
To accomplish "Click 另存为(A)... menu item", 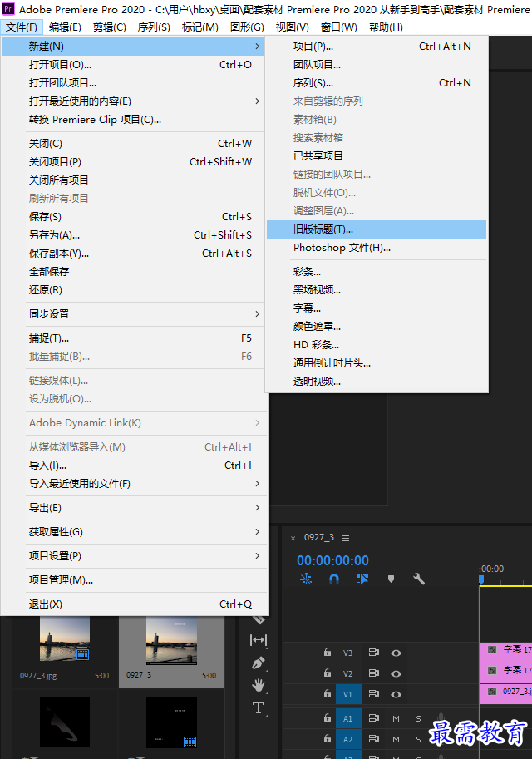I will tap(133, 235).
